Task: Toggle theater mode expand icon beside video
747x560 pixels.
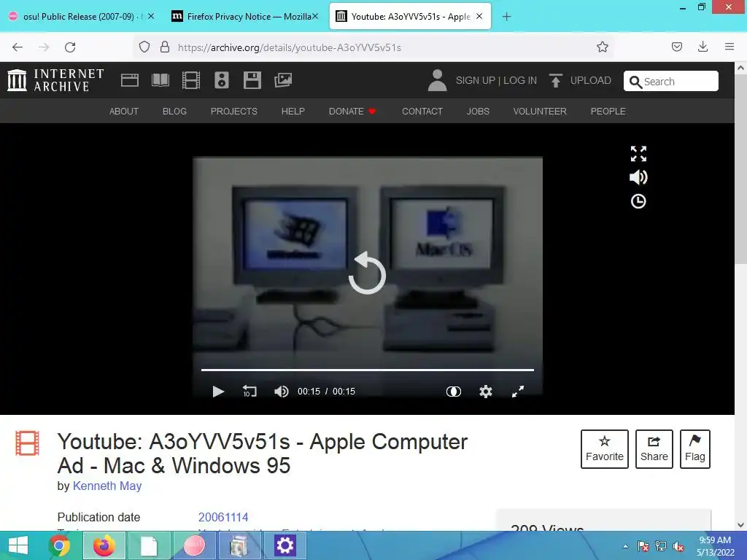Action: (x=638, y=154)
